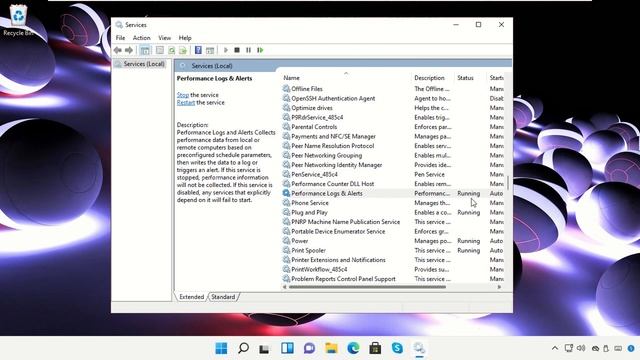This screenshot has width=640, height=360.
Task: Select Problem Reports Control Panel Support
Action: (392, 279)
